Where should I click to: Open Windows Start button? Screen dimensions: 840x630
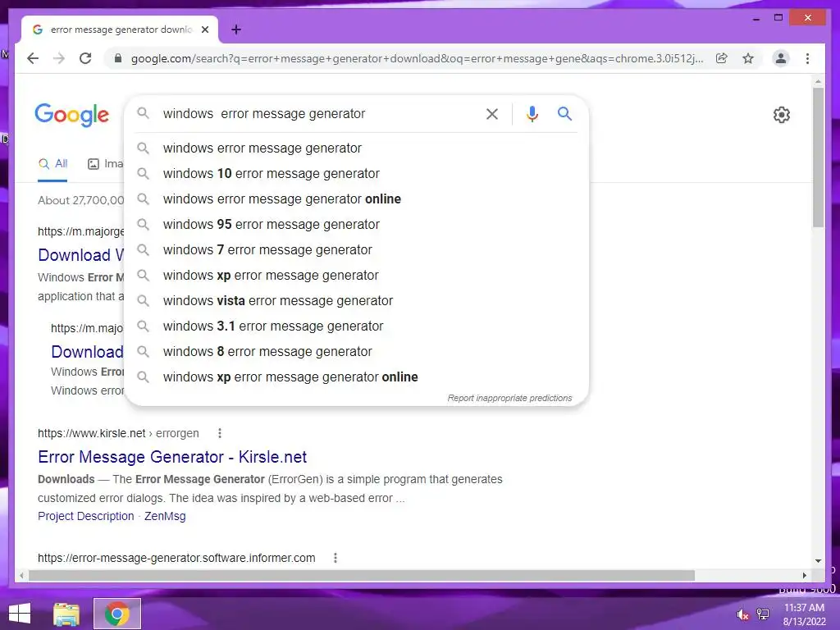click(x=20, y=614)
